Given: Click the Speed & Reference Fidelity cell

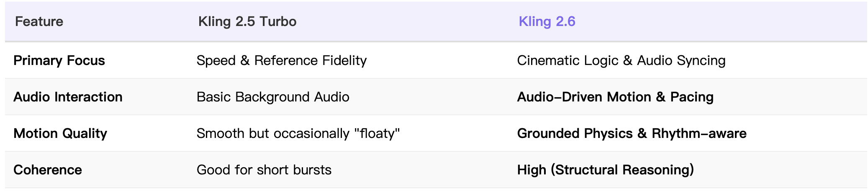Looking at the screenshot, I should (x=281, y=60).
